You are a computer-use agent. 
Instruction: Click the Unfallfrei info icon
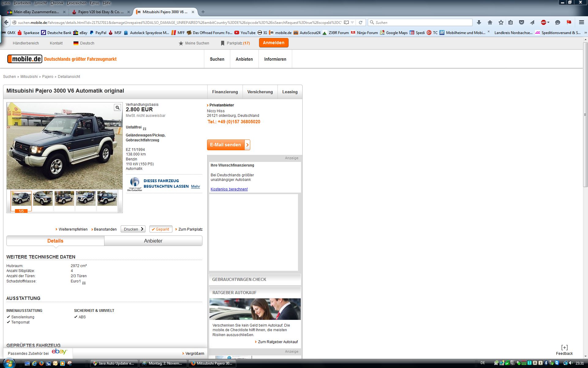tap(145, 129)
